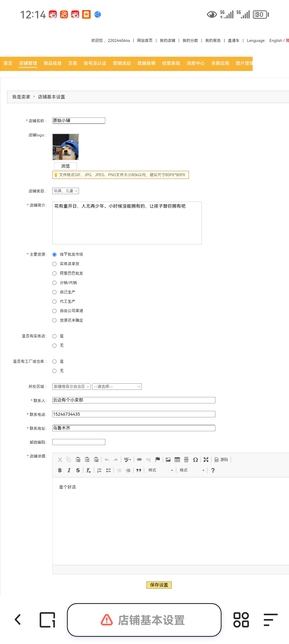
Task: Click the insert link icon
Action: (x=139, y=460)
